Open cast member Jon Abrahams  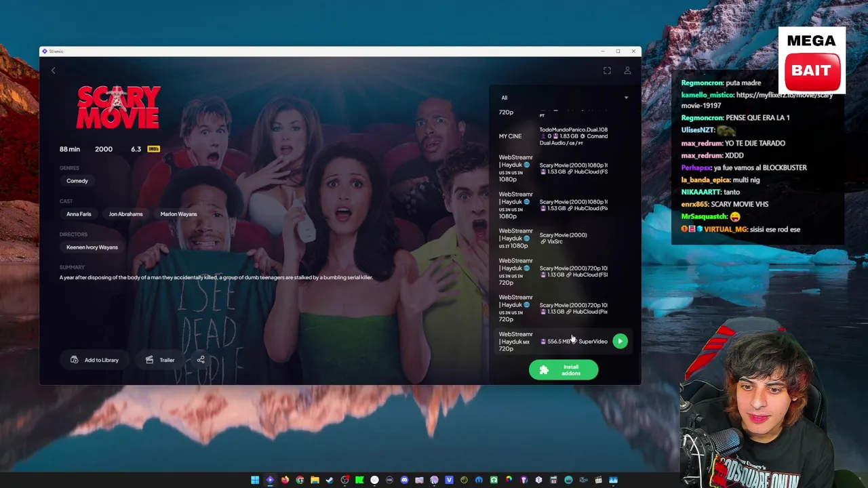(125, 214)
